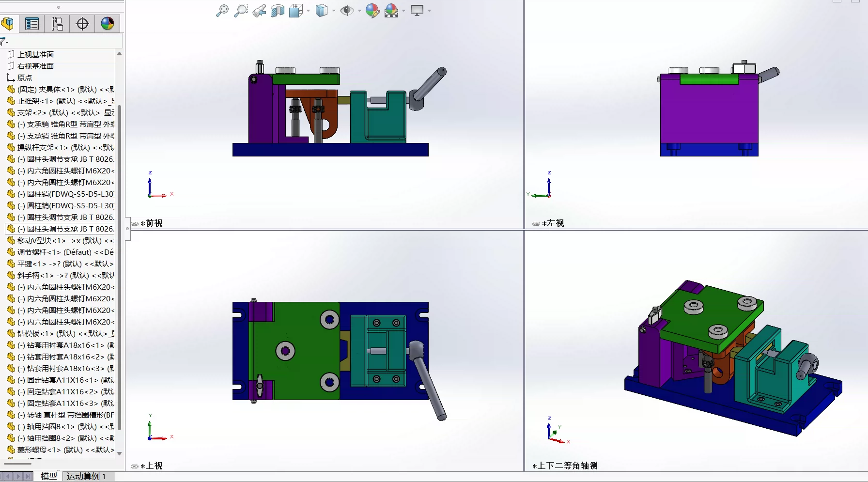Click the 止推架<1> component icon
868x482 pixels.
click(11, 101)
